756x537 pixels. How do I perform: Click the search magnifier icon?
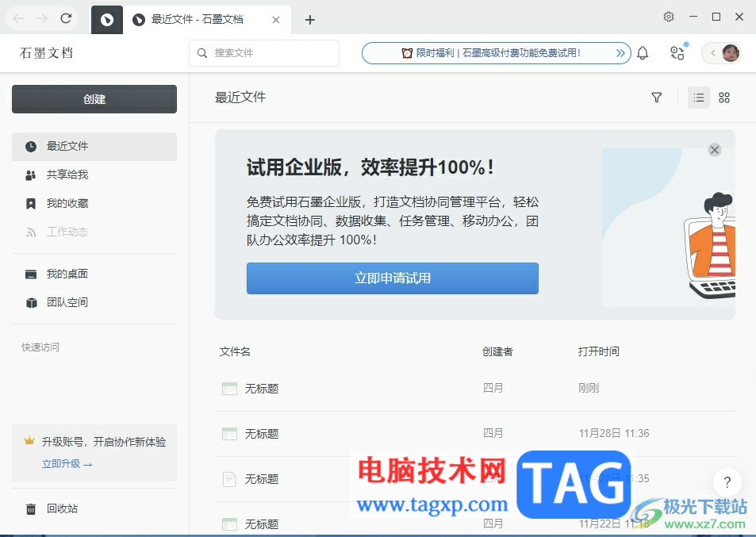(x=202, y=53)
